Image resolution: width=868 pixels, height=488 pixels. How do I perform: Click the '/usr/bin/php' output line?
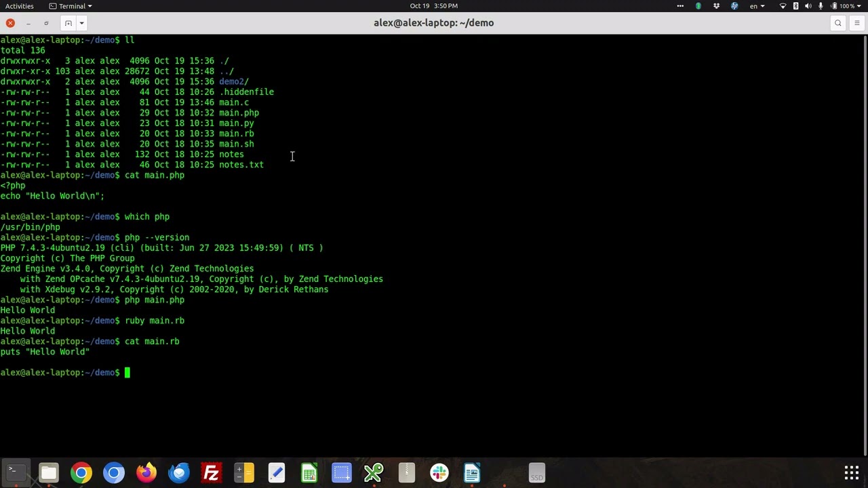pyautogui.click(x=31, y=227)
